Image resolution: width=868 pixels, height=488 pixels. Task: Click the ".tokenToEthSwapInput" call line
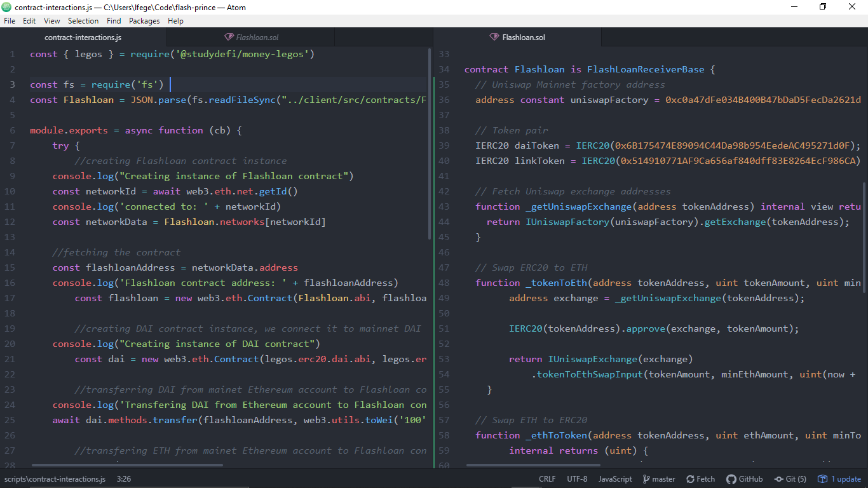(x=693, y=374)
